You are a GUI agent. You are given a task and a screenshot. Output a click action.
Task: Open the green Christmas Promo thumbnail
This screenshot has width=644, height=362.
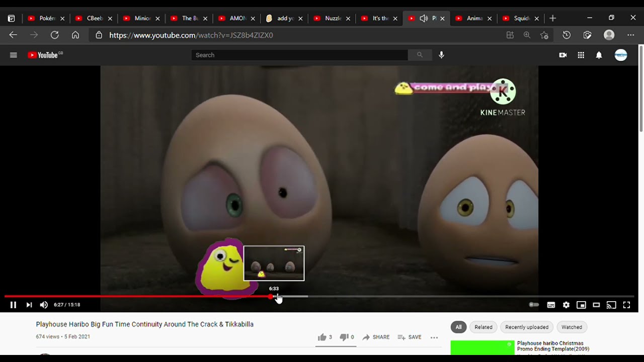(x=482, y=347)
